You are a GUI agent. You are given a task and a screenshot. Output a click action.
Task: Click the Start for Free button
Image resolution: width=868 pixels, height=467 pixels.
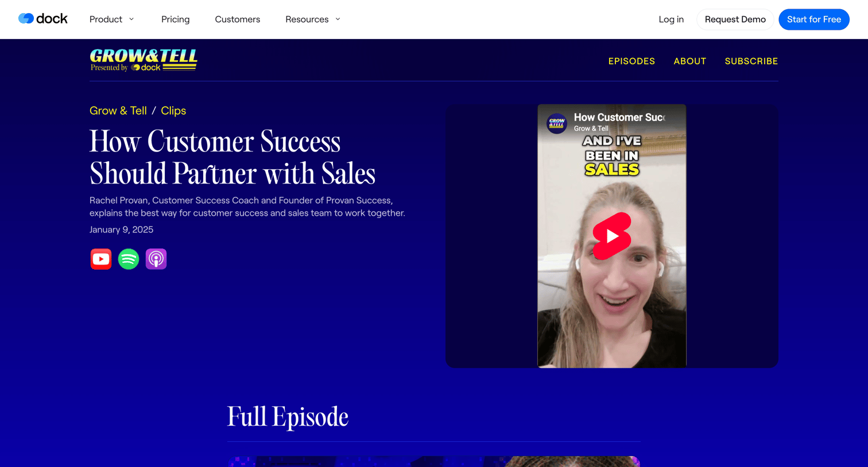click(x=814, y=20)
